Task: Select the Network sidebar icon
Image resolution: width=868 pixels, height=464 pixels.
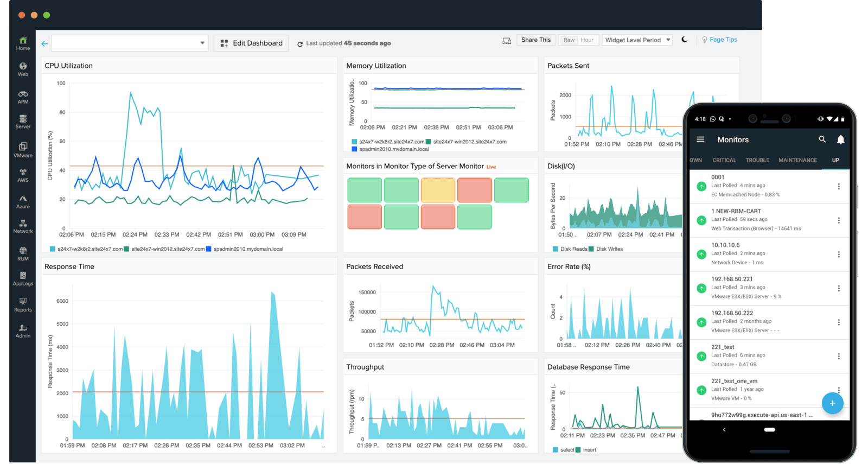Action: tap(23, 226)
